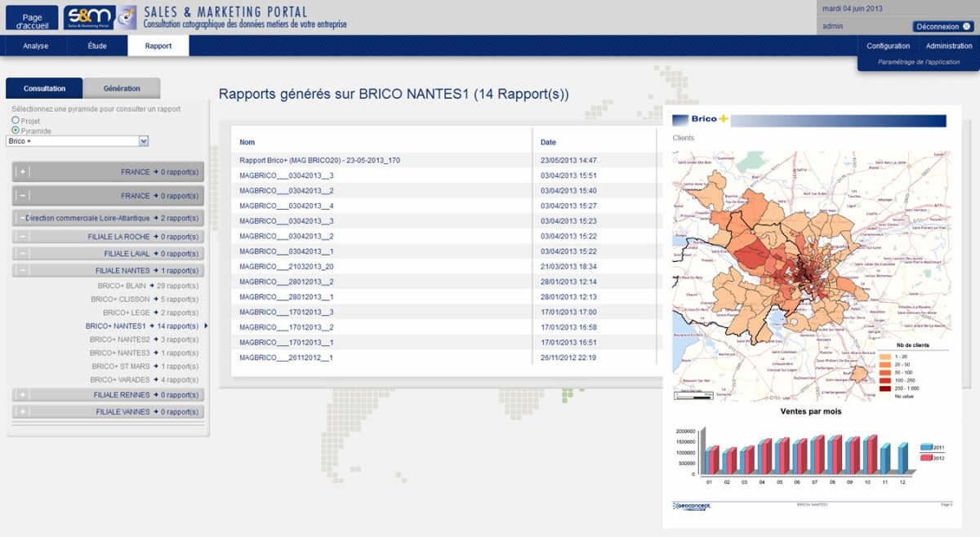980x537 pixels.
Task: Click the arrow marker next to BRICO+ NANTES1
Action: [206, 326]
